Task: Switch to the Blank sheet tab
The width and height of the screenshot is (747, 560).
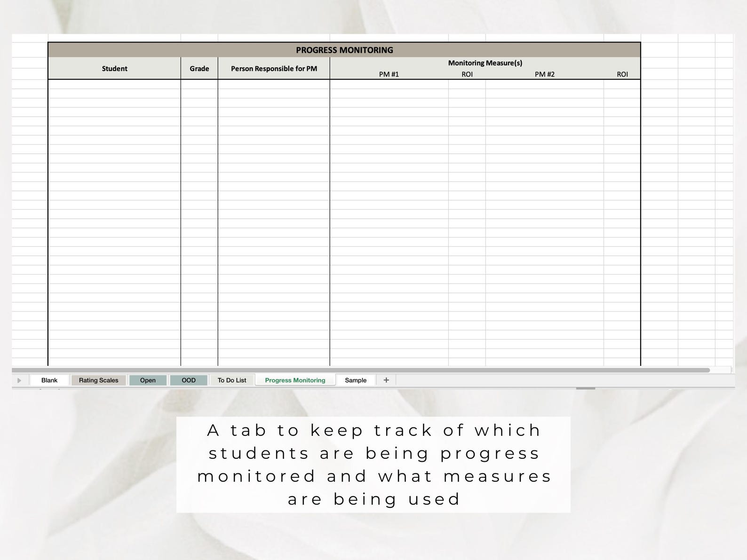Action: coord(49,380)
